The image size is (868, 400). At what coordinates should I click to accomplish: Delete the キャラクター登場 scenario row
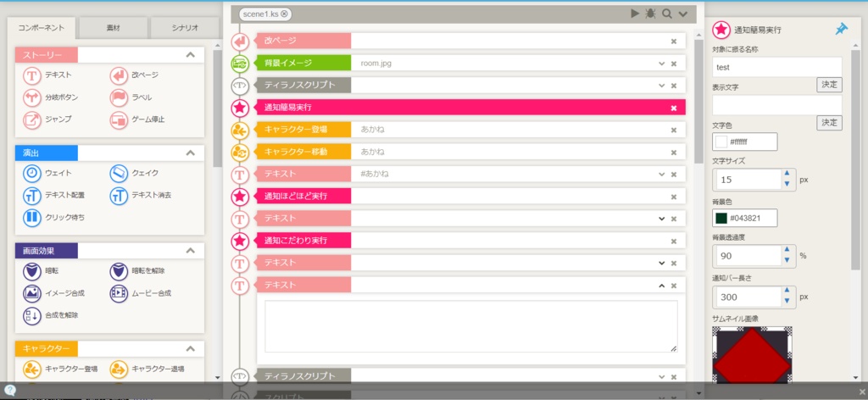click(x=674, y=130)
